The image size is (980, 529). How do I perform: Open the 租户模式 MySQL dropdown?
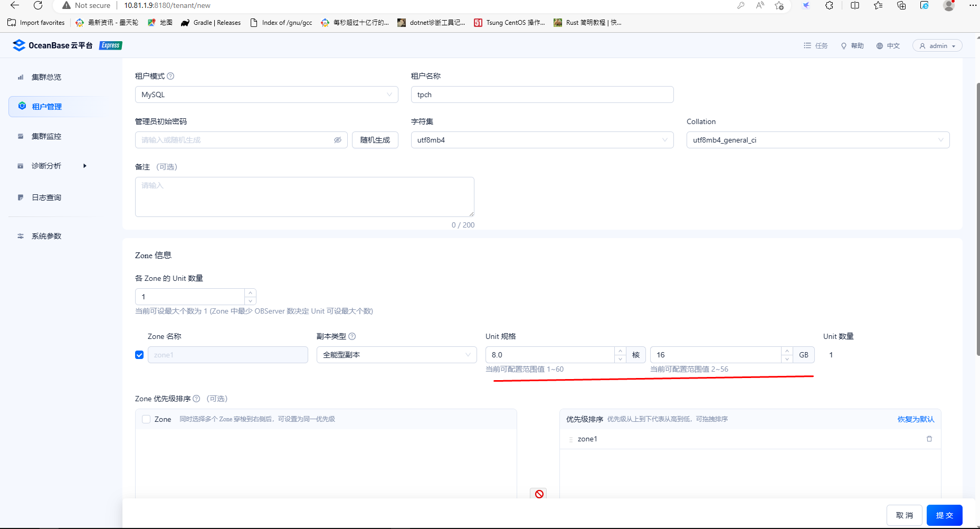click(267, 95)
